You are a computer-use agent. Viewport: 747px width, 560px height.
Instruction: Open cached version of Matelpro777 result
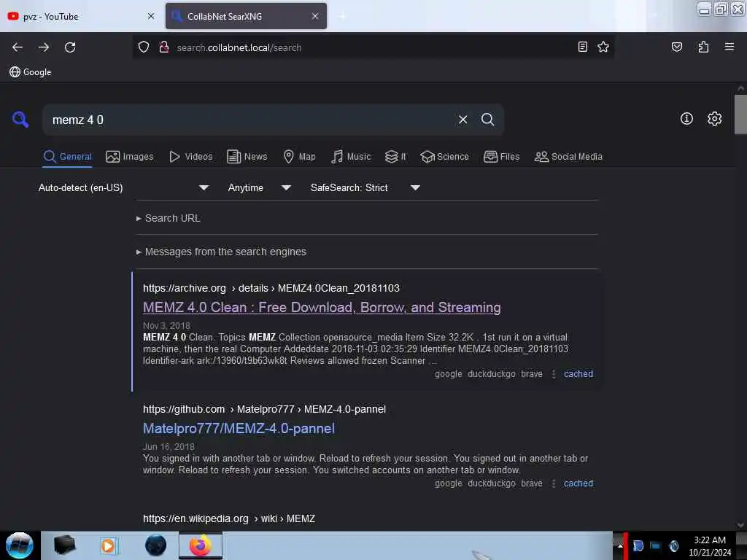click(x=578, y=483)
